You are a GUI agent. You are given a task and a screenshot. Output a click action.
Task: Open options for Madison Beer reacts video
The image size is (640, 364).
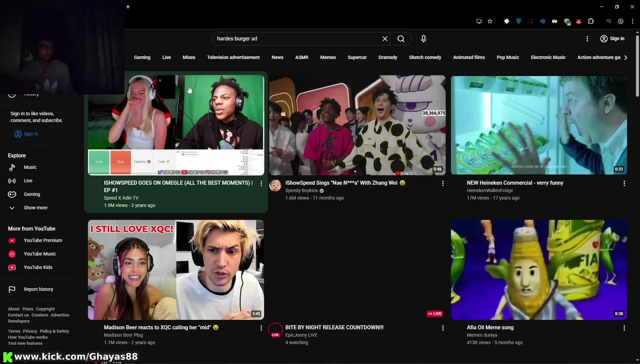coord(261,328)
